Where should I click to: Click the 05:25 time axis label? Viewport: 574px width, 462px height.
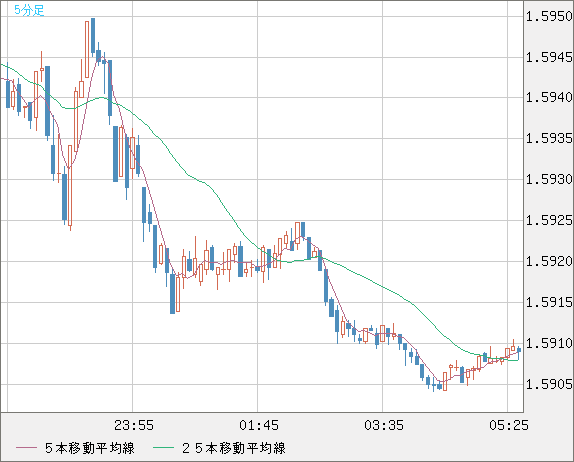click(509, 425)
